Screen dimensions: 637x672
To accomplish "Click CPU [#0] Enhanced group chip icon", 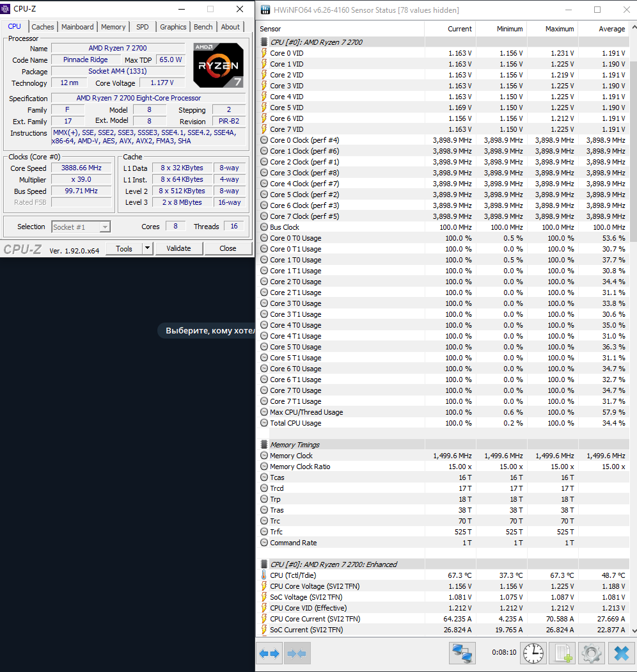I will click(264, 564).
